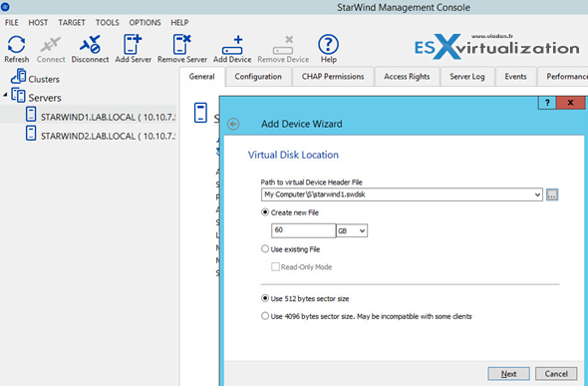The width and height of the screenshot is (588, 386).
Task: Choose Use 4096 bytes sector size
Action: [x=265, y=316]
